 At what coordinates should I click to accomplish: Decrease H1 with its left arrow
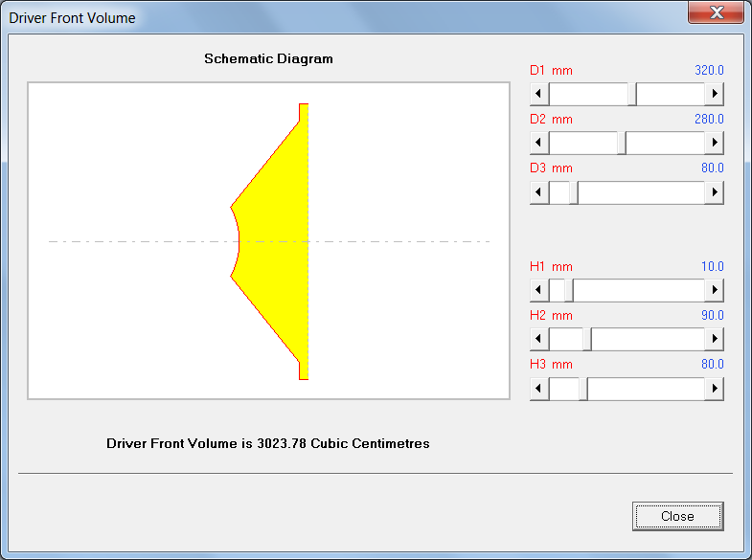539,290
